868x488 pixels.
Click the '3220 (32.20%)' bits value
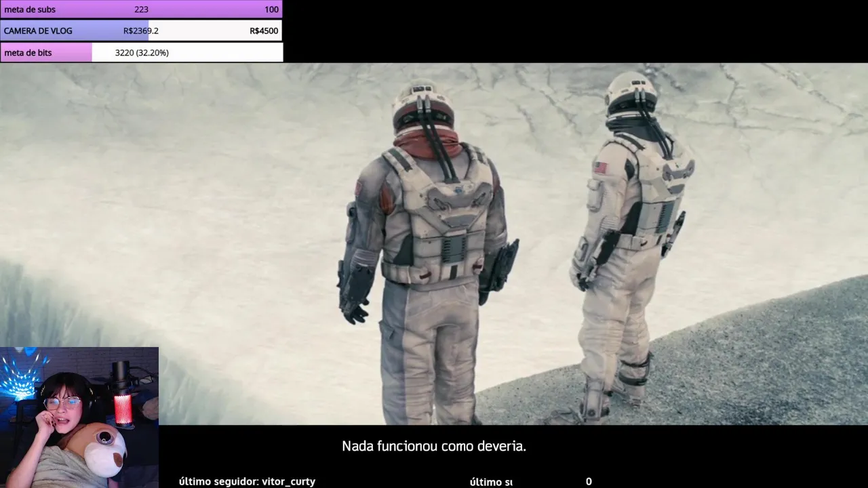pyautogui.click(x=142, y=52)
